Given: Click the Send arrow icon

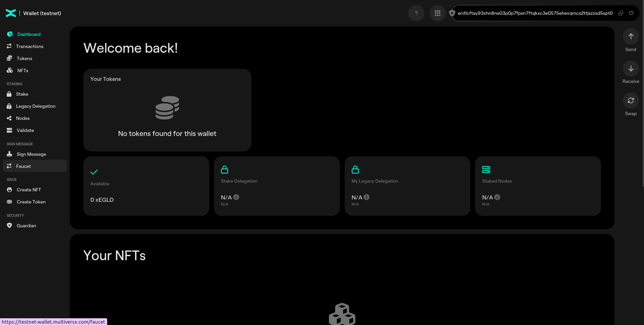Looking at the screenshot, I should [x=631, y=36].
